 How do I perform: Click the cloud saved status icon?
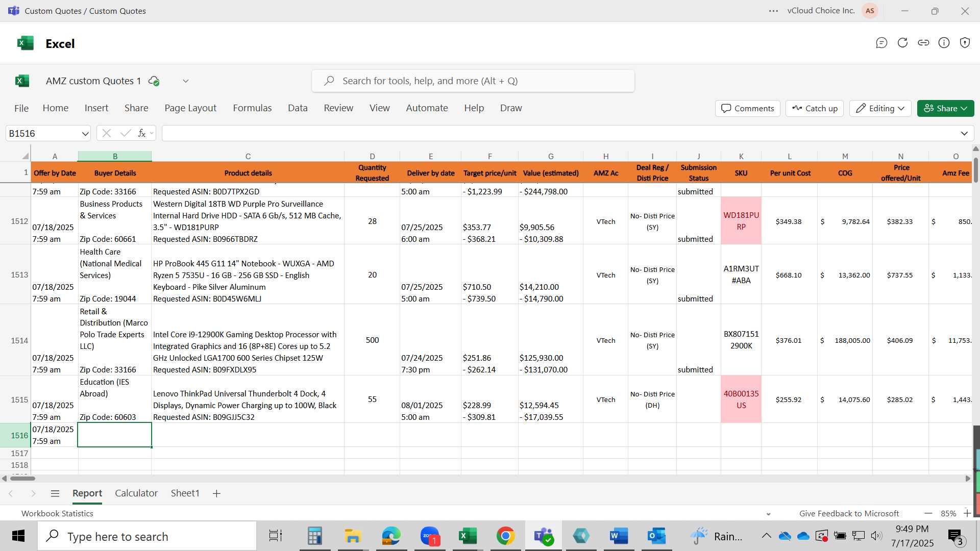[x=154, y=81]
